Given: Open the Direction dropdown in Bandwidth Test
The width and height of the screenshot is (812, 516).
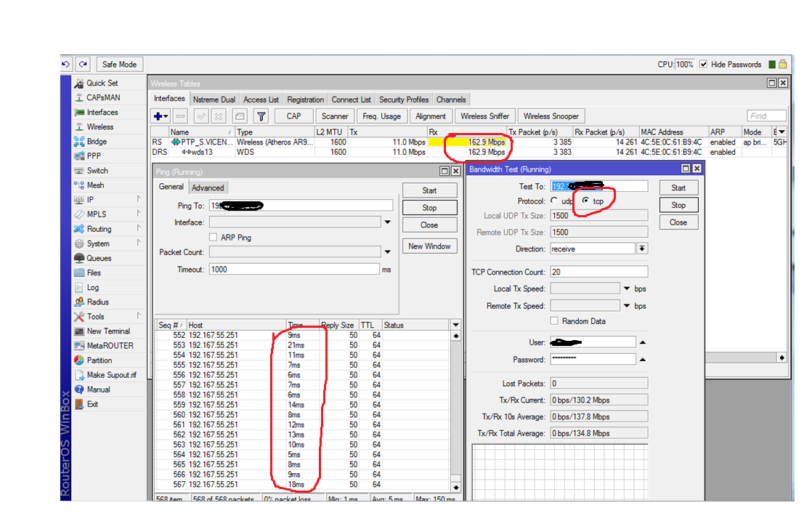Looking at the screenshot, I should click(x=642, y=249).
